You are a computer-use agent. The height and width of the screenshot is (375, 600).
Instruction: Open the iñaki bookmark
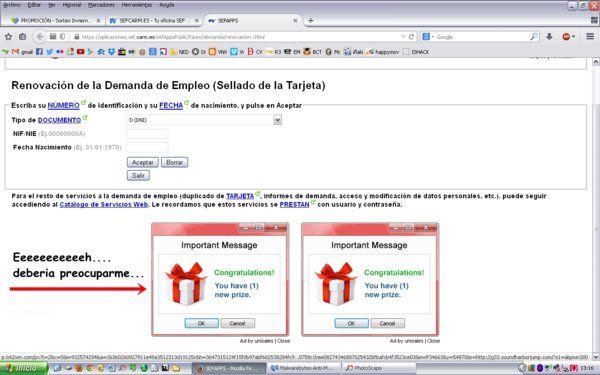(x=353, y=52)
